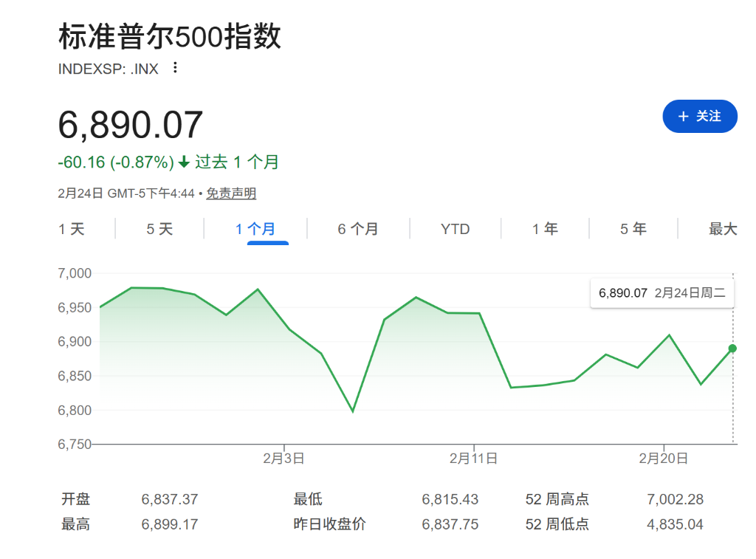Switch to the 最大 max range
Viewport: 756px width, 559px height.
(x=723, y=229)
